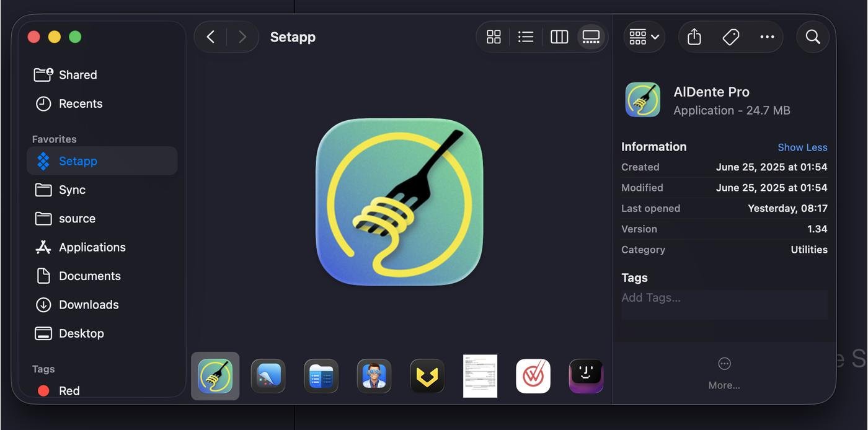The height and width of the screenshot is (430, 868).
Task: Click Show Less in Information section
Action: coord(802,147)
